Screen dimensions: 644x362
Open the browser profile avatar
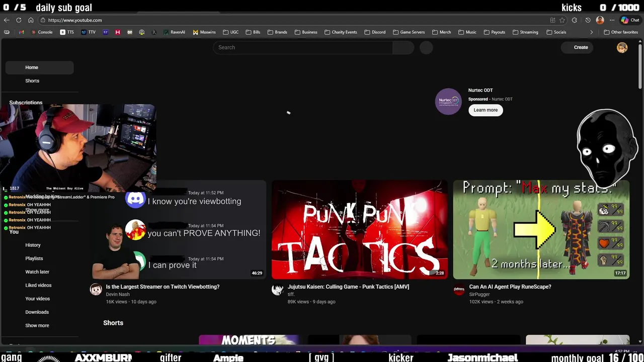[x=600, y=20]
